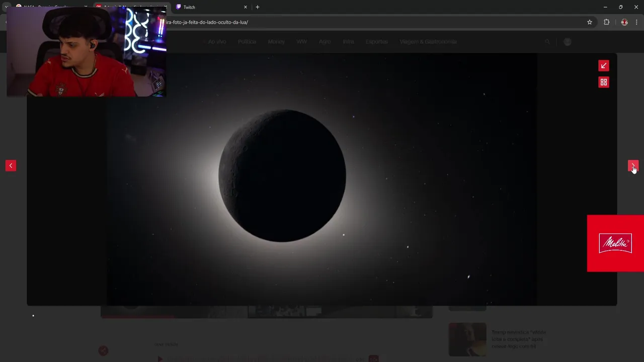Open the Ao Vivo menu item
The image size is (644, 362).
217,42
